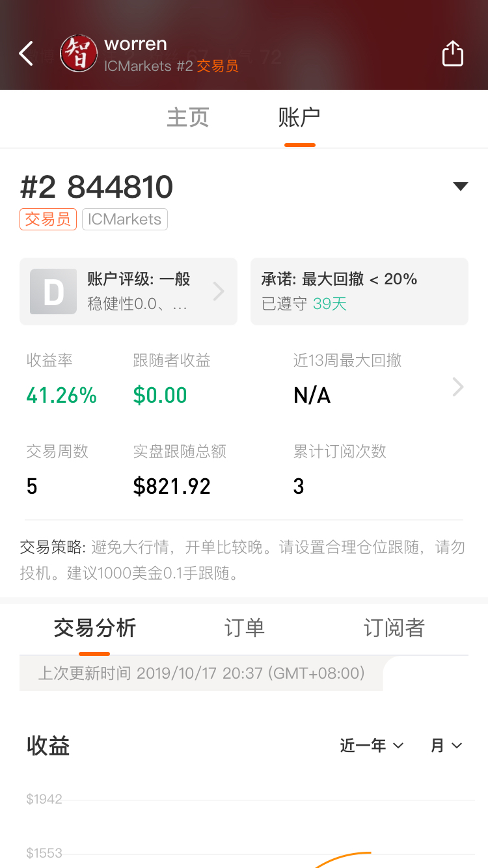This screenshot has width=488, height=868.
Task: Switch to the 订阅者 tab
Action: [x=394, y=628]
